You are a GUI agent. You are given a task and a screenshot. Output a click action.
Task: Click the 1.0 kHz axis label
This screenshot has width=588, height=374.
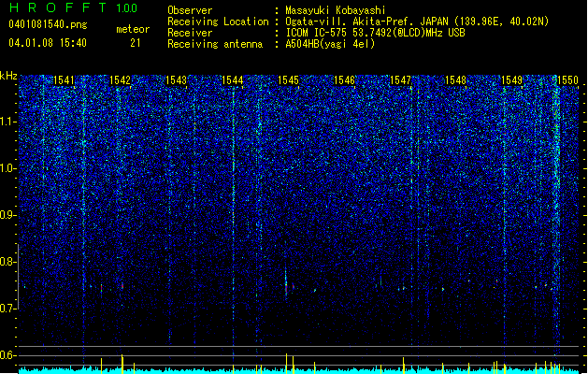[8, 168]
